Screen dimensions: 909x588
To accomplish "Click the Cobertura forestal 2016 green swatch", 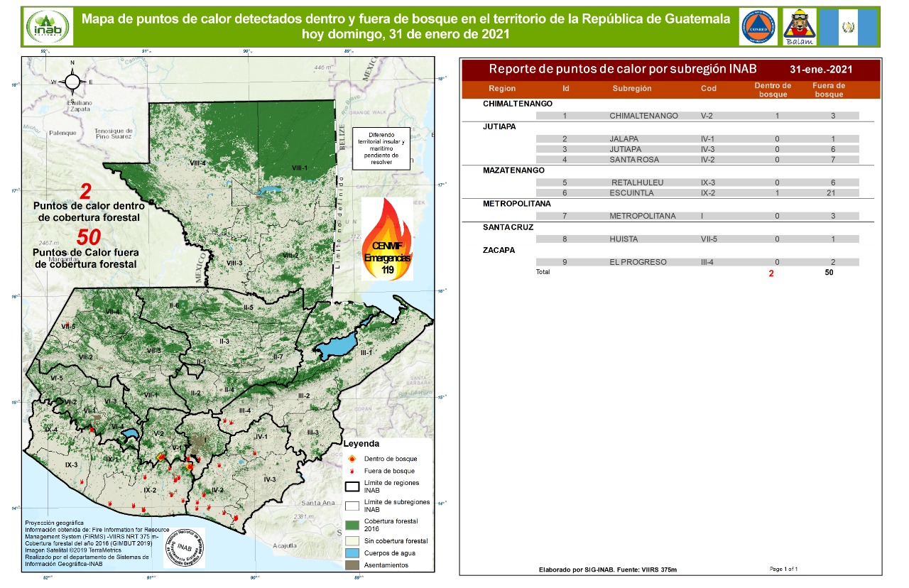I will click(352, 525).
